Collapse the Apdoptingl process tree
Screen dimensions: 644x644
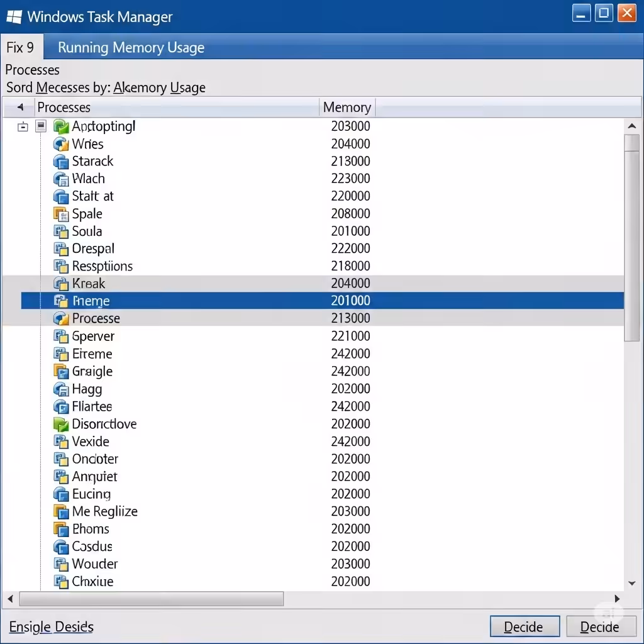[23, 126]
